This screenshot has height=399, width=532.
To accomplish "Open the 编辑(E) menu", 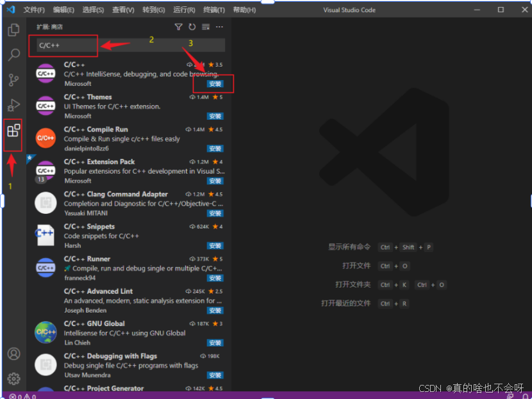I will [x=63, y=10].
